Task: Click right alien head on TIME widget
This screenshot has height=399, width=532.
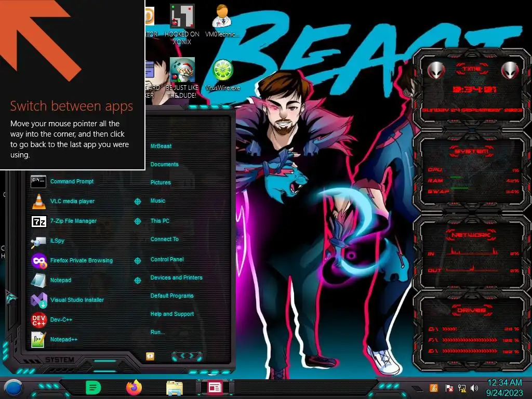Action: click(x=510, y=70)
